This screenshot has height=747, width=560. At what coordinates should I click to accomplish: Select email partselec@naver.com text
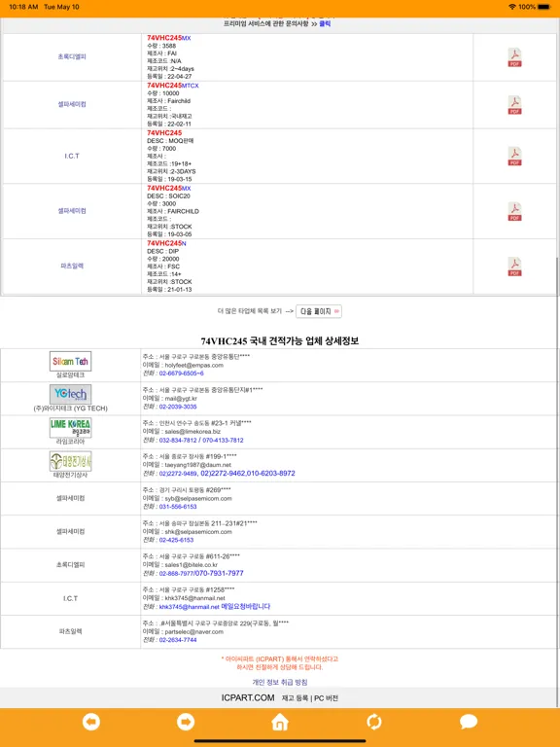point(193,631)
